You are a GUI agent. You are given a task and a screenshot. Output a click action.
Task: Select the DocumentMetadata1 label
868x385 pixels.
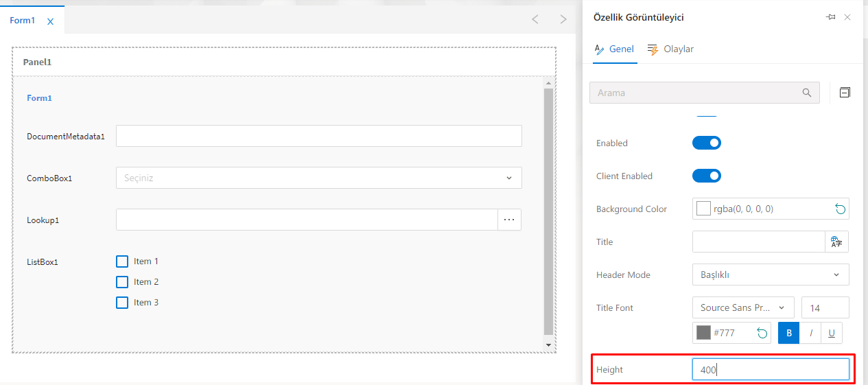66,137
